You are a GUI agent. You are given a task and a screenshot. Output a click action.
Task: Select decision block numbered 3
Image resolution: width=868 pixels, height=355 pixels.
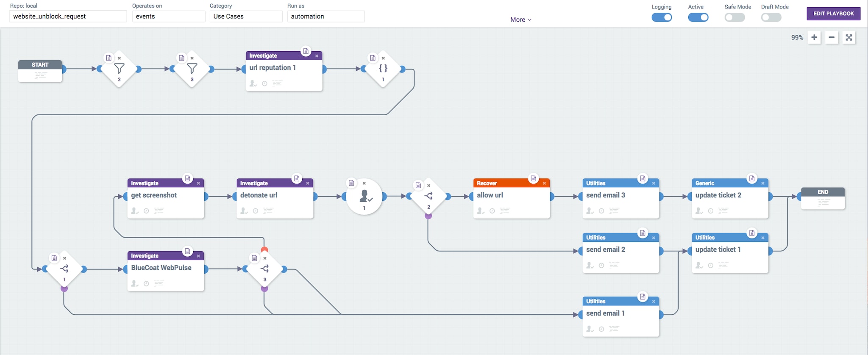pyautogui.click(x=264, y=269)
